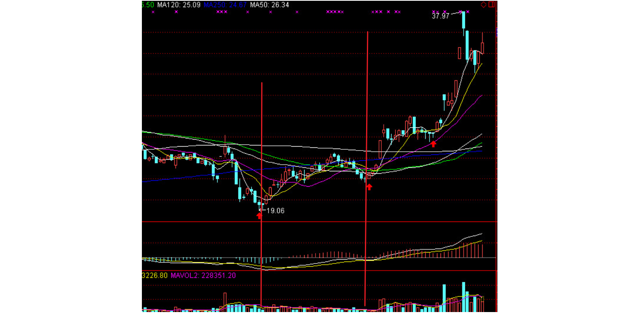Click the red split-panel icon at top right
This screenshot has width=644, height=314.
click(492, 5)
